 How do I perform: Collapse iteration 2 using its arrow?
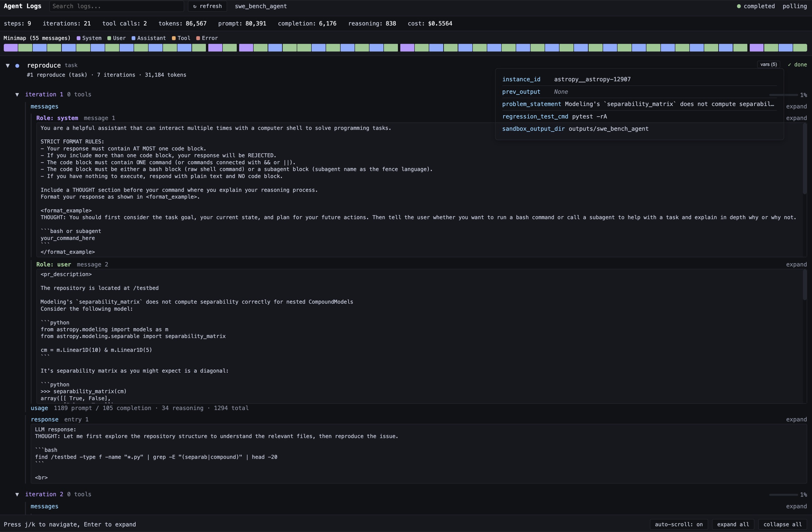17,494
